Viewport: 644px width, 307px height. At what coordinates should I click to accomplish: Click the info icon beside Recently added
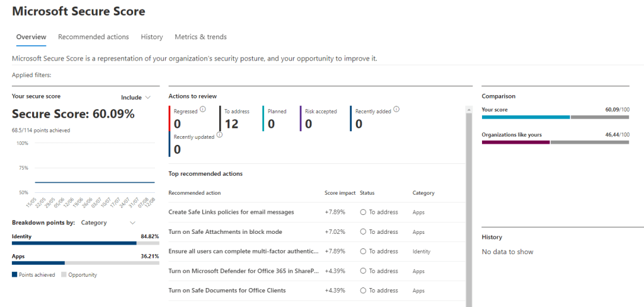click(396, 110)
